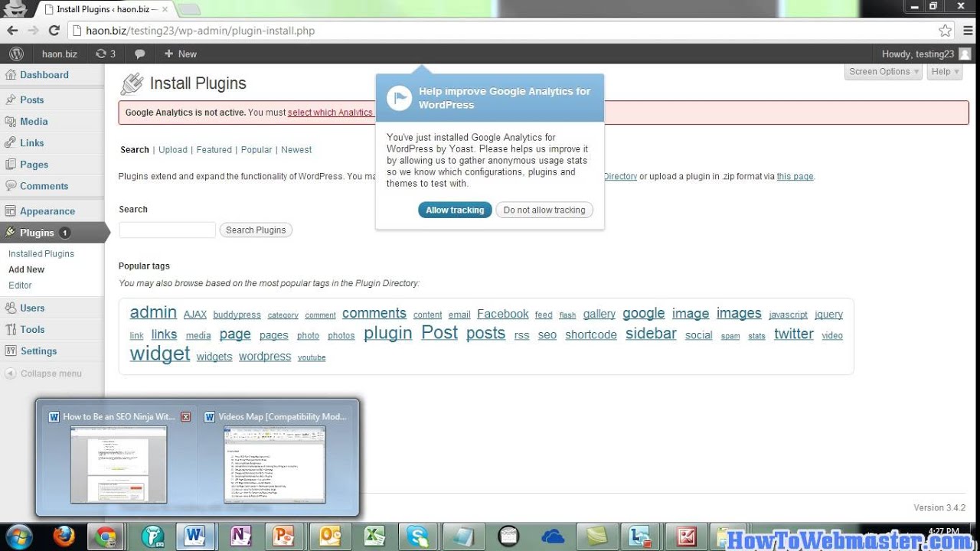Image resolution: width=980 pixels, height=551 pixels.
Task: Click Do not allow tracking button
Action: [x=544, y=210]
